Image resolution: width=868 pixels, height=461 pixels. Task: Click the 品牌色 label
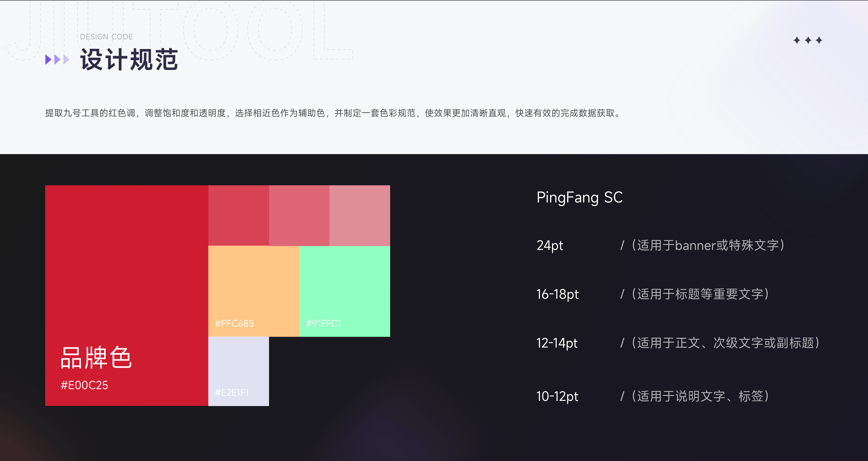[96, 358]
